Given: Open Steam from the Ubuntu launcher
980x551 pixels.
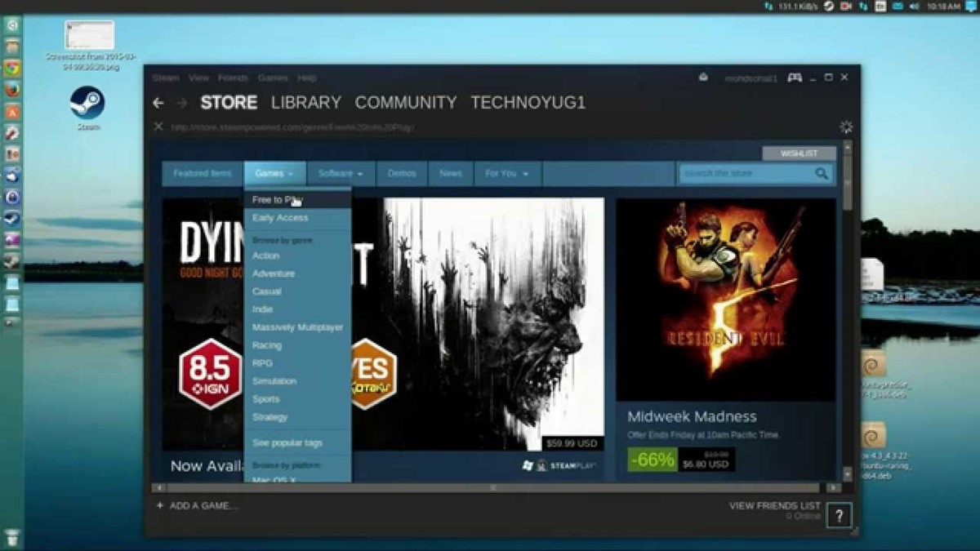Looking at the screenshot, I should pos(11,219).
